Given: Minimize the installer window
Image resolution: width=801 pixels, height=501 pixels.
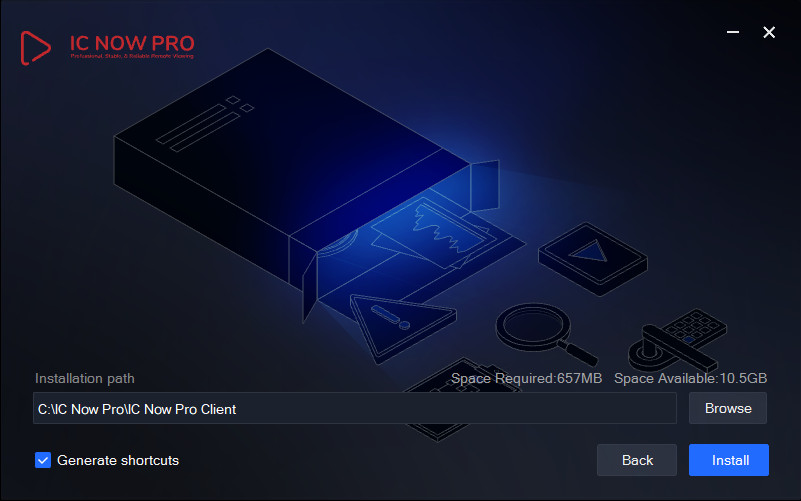Looking at the screenshot, I should (x=733, y=32).
